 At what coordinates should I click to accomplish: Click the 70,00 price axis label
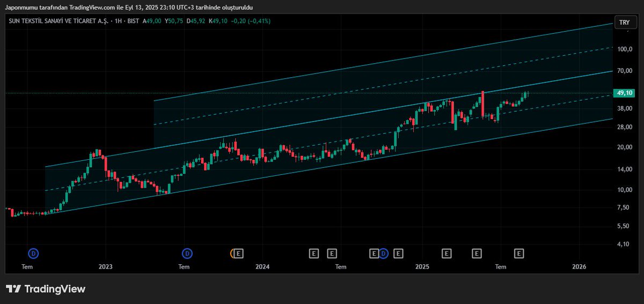(x=624, y=71)
